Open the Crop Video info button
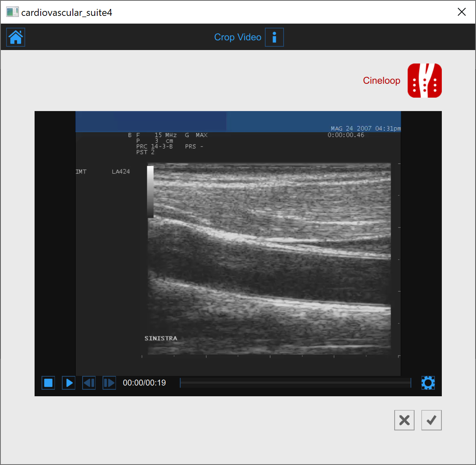Viewport: 476px width, 465px height. (x=274, y=37)
